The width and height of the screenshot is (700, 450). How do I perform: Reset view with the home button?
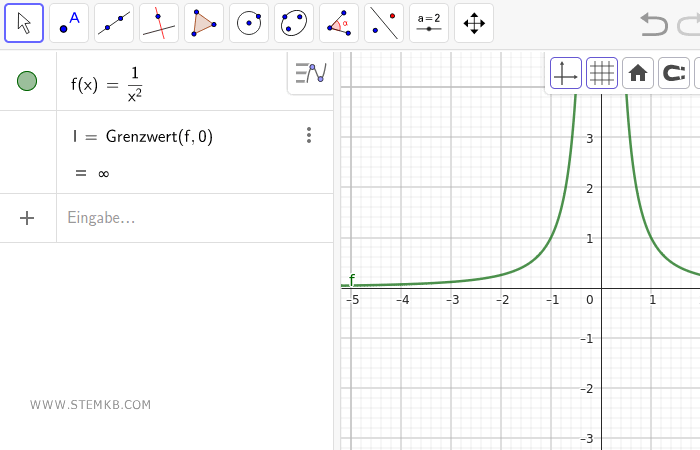(637, 73)
